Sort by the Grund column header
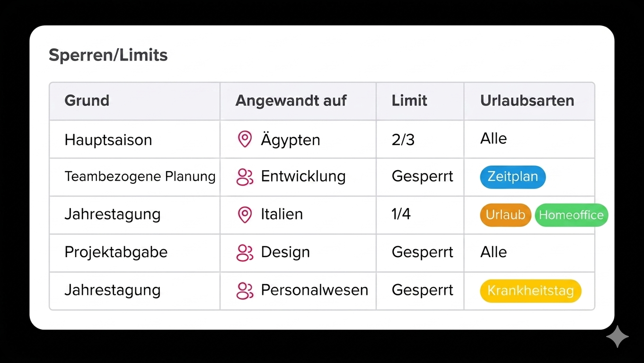This screenshot has width=644, height=363. [x=87, y=101]
